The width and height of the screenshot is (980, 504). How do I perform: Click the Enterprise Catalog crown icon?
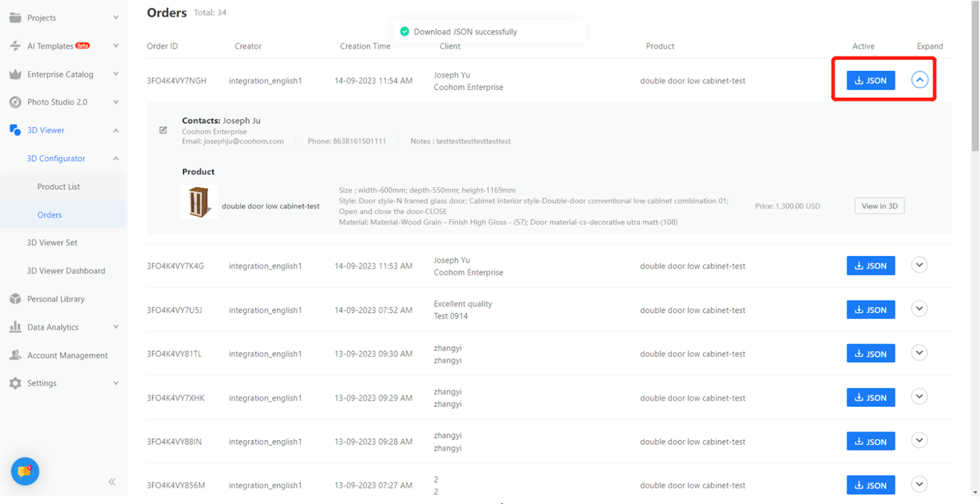[x=15, y=74]
